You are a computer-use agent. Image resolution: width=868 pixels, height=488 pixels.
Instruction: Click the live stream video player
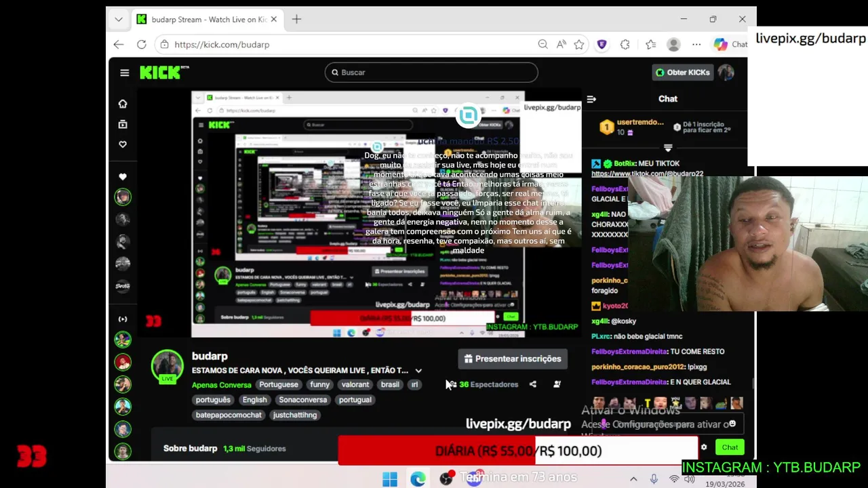tap(359, 213)
